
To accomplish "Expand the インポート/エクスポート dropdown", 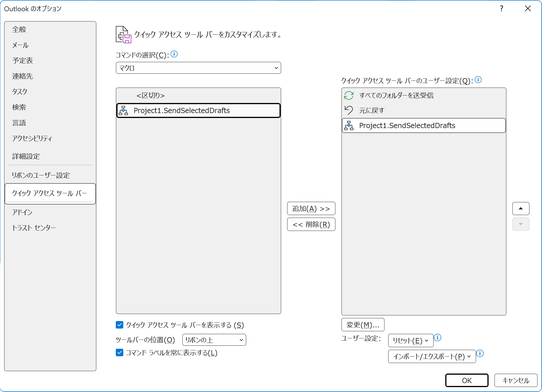I will coord(432,357).
